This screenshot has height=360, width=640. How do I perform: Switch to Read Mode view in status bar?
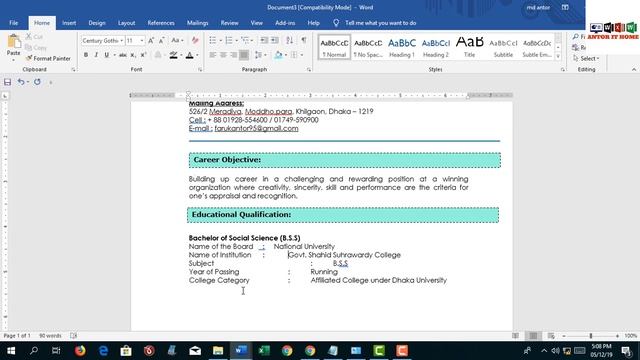point(516,336)
